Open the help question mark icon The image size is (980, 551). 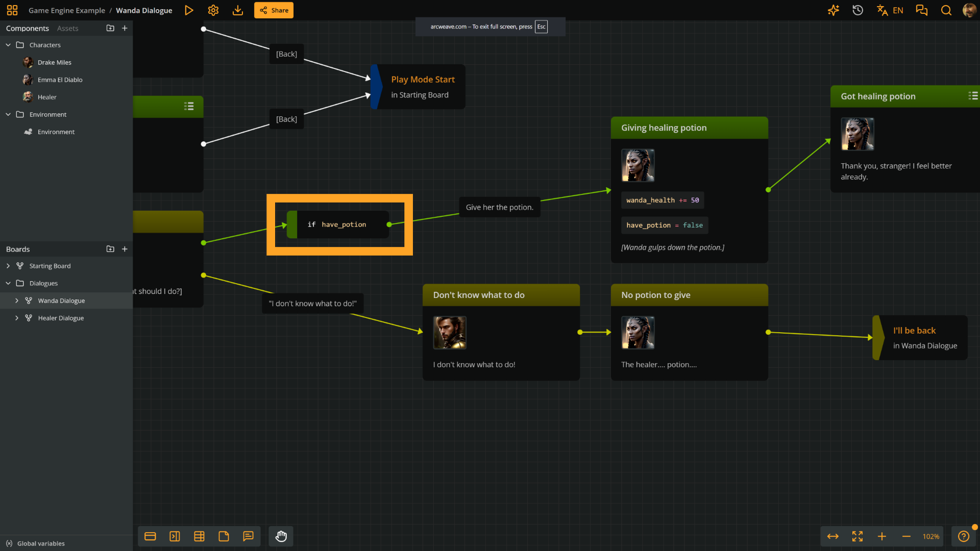coord(964,536)
